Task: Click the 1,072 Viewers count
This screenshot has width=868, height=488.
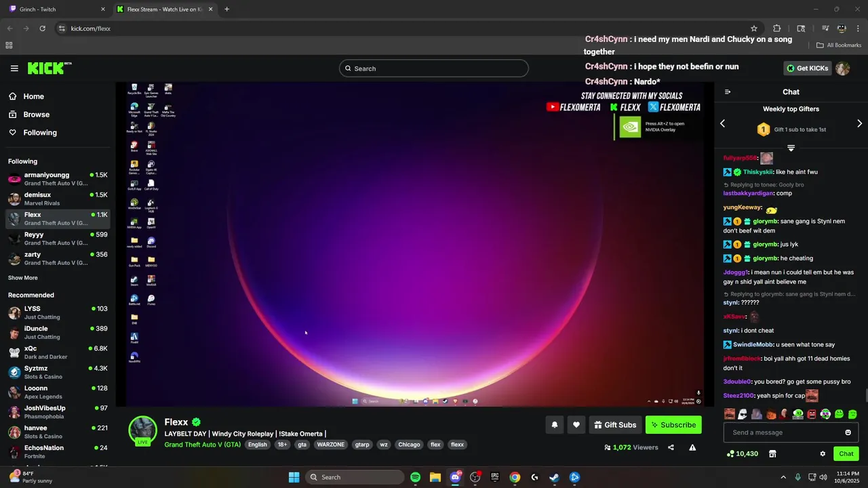Action: pyautogui.click(x=631, y=447)
